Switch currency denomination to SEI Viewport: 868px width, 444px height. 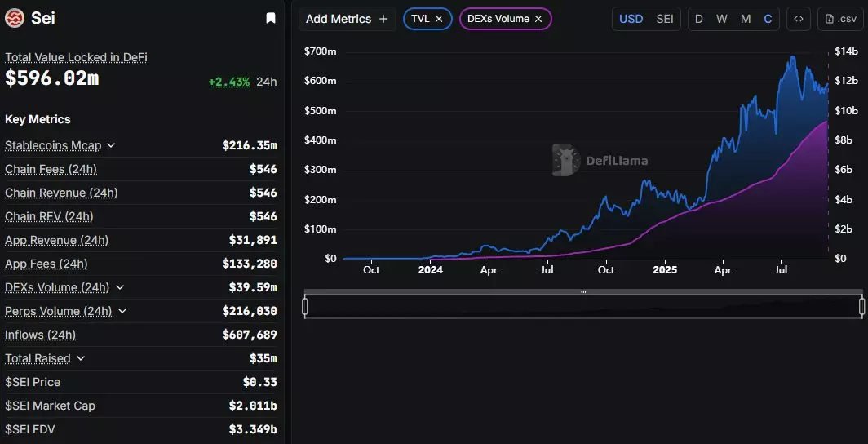[x=665, y=19]
